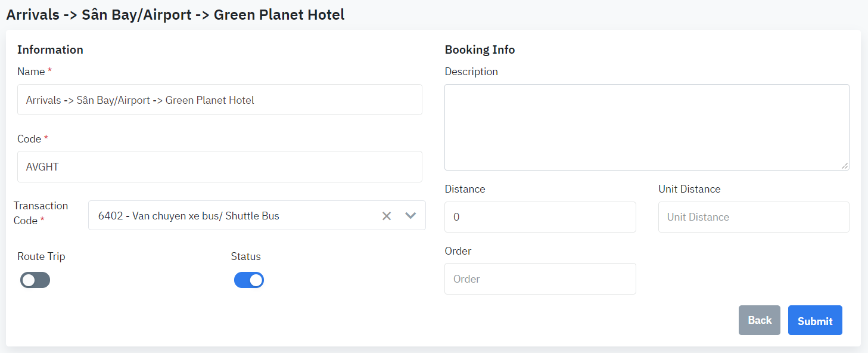This screenshot has height=353, width=868.
Task: Click the Booking Info section heading
Action: pyautogui.click(x=480, y=49)
